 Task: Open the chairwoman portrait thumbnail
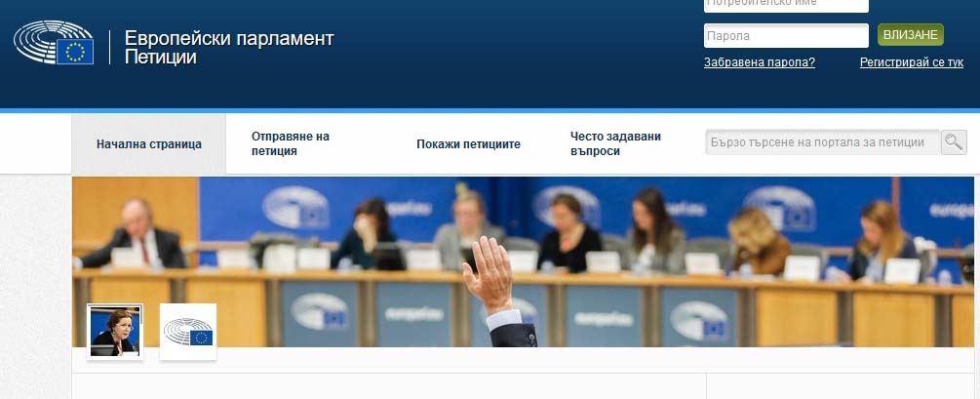(115, 332)
